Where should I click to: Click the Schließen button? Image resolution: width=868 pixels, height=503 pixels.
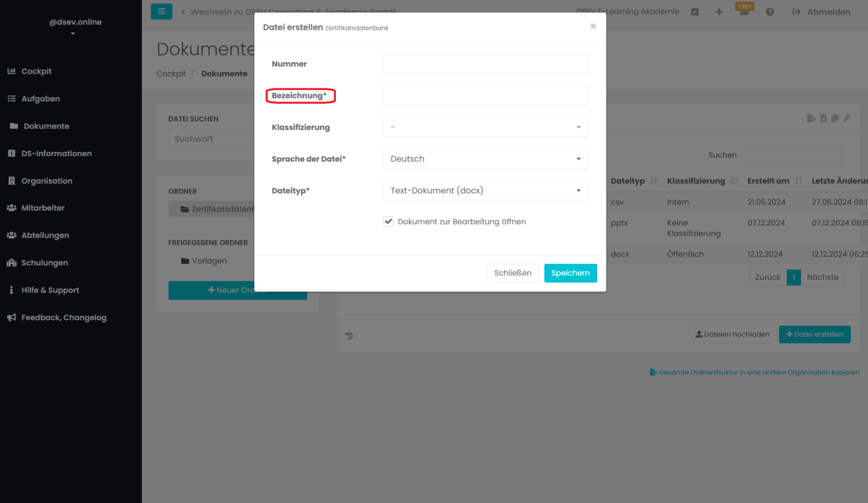(x=513, y=273)
